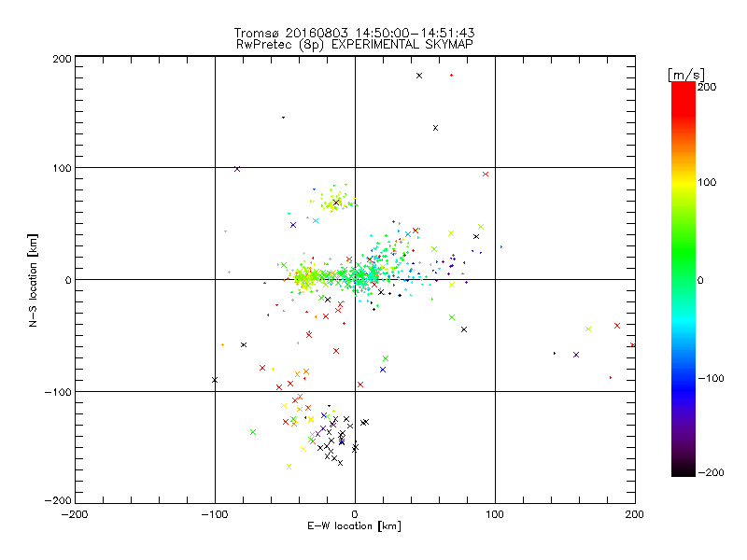Image resolution: width=747 pixels, height=560 pixels.
Task: Click the colorbar label '−200'
Action: (x=711, y=472)
